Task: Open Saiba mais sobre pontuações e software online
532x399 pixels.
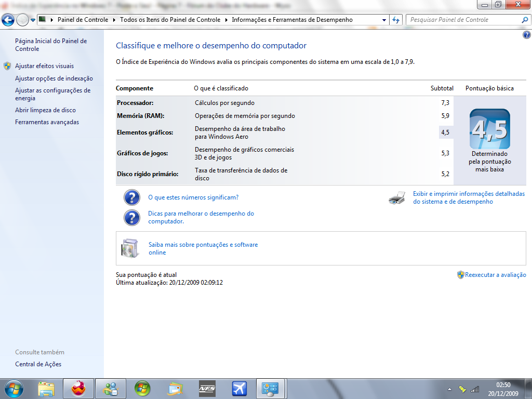Action: pos(203,248)
